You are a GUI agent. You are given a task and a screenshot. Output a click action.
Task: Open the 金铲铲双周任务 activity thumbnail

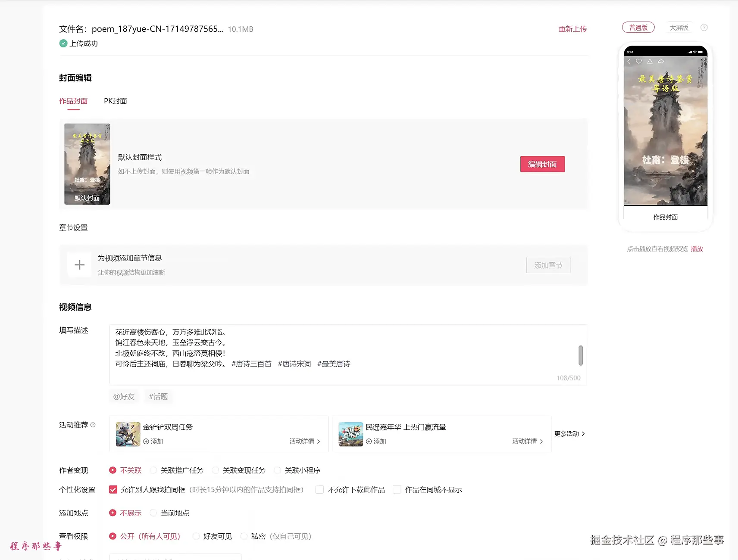pos(128,434)
